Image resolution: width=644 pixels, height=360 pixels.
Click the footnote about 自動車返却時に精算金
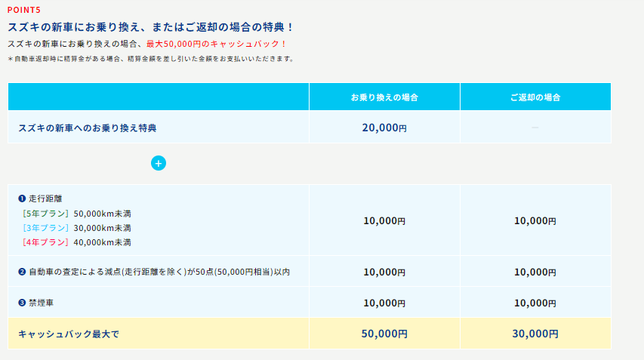[151, 59]
